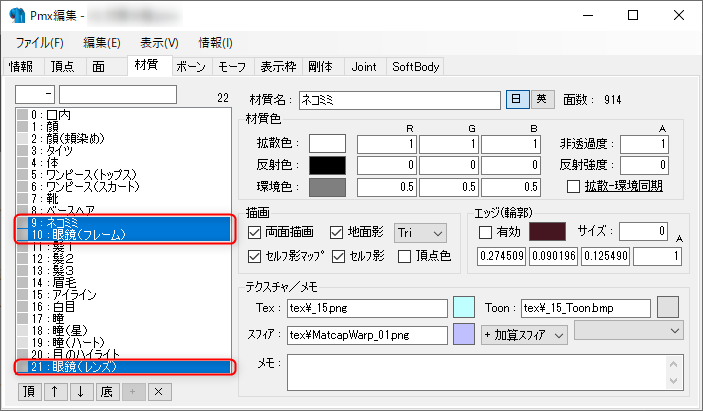Click the up arrow move button
The height and width of the screenshot is (411, 703).
(55, 392)
